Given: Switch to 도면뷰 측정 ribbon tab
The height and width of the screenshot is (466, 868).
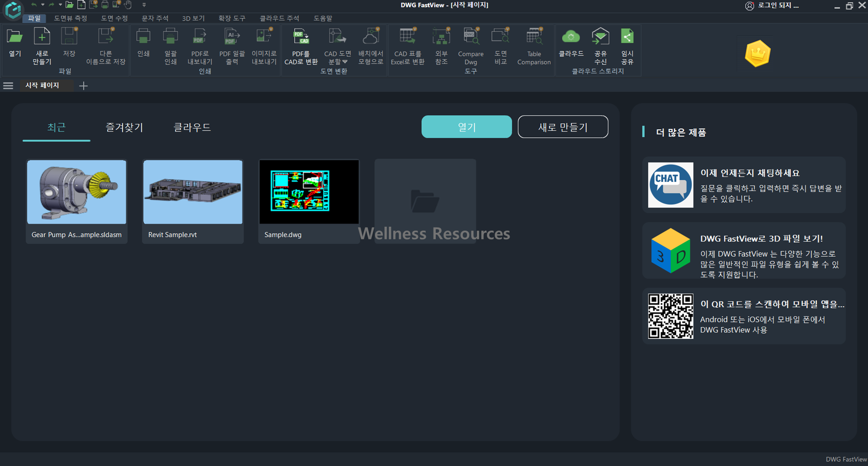Looking at the screenshot, I should (70, 18).
